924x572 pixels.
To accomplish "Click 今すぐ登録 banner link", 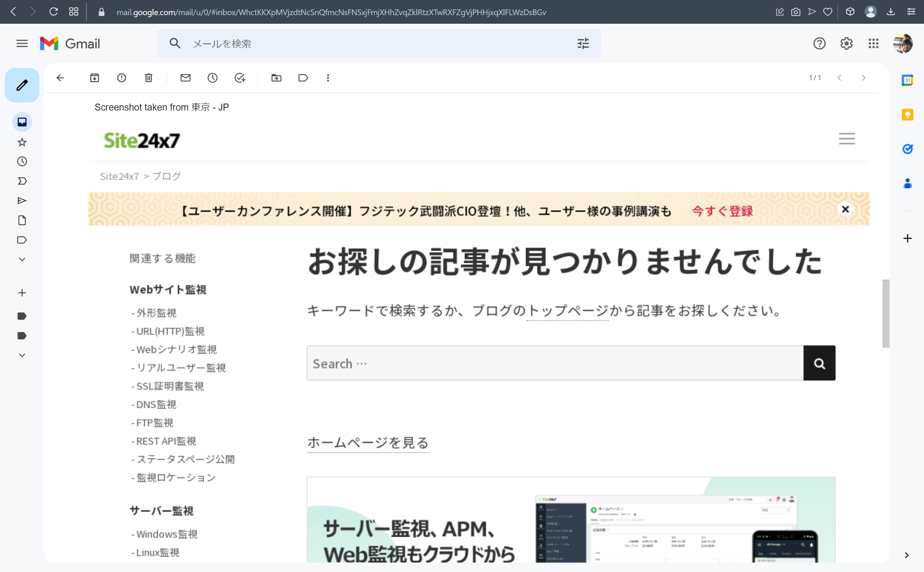I will (x=722, y=211).
